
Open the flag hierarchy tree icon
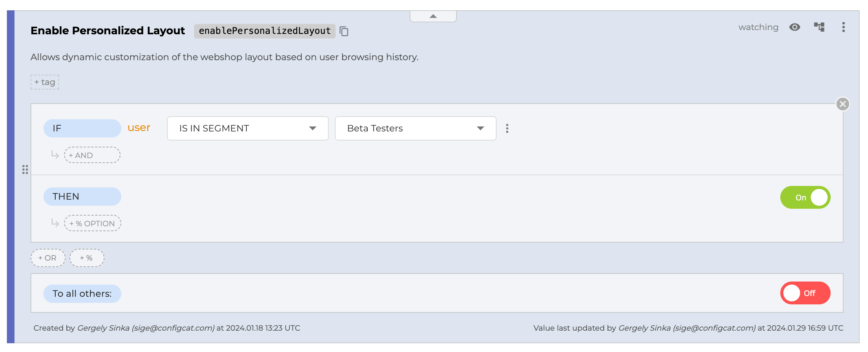point(819,27)
